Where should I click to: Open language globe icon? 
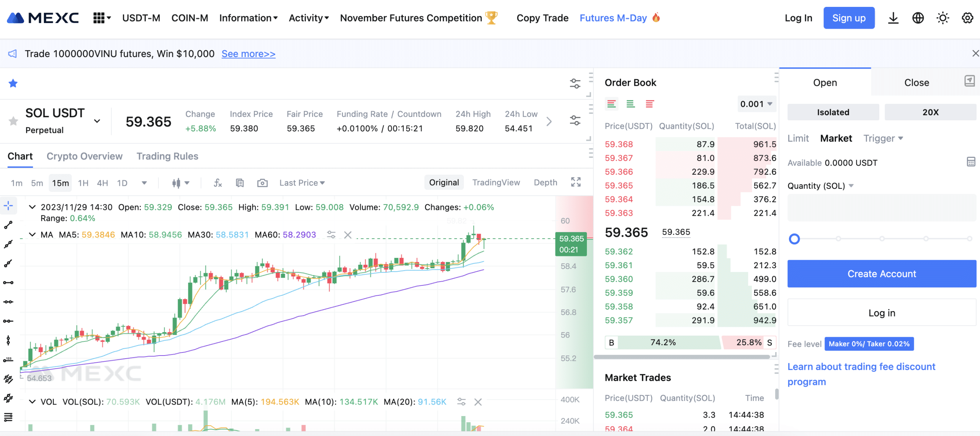[918, 18]
